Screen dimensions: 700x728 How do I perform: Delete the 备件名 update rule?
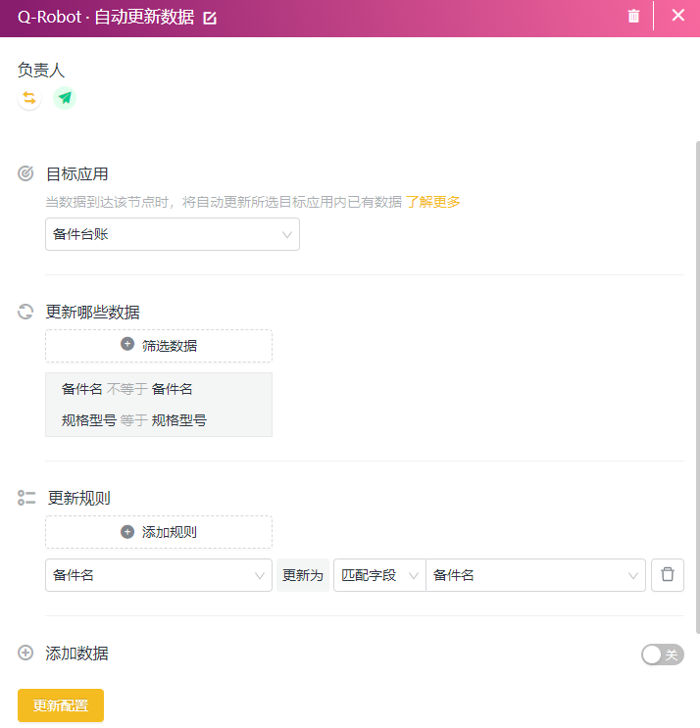coord(668,575)
